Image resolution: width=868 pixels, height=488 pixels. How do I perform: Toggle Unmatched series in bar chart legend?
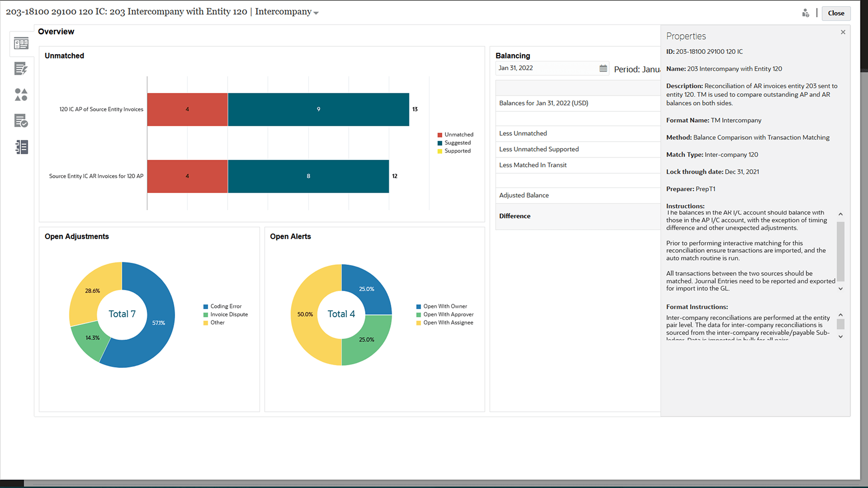(x=458, y=135)
